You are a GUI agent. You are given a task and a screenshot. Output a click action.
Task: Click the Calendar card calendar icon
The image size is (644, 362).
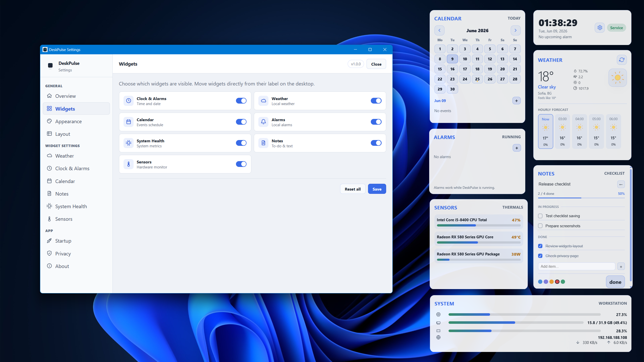click(129, 122)
